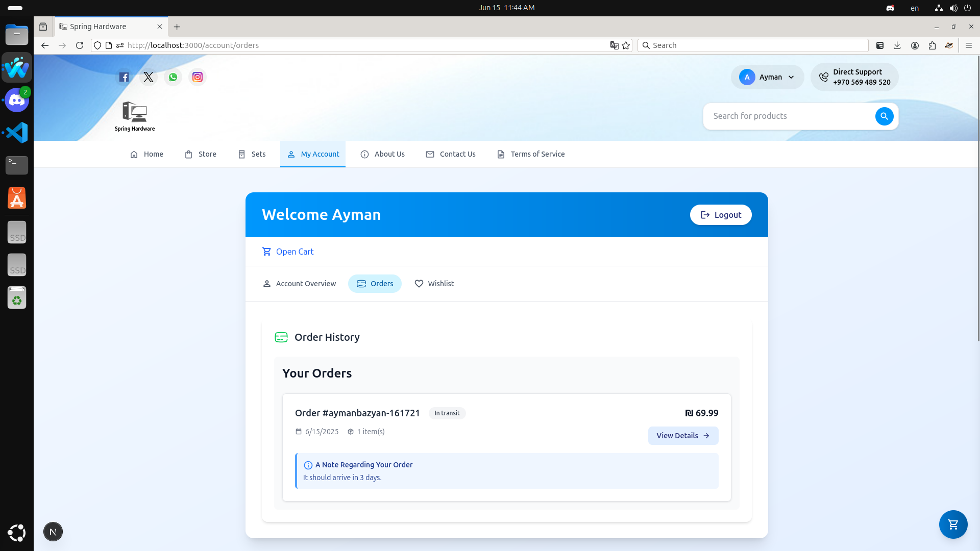Click the Order History heading icon
The width and height of the screenshot is (980, 551).
coord(281,337)
